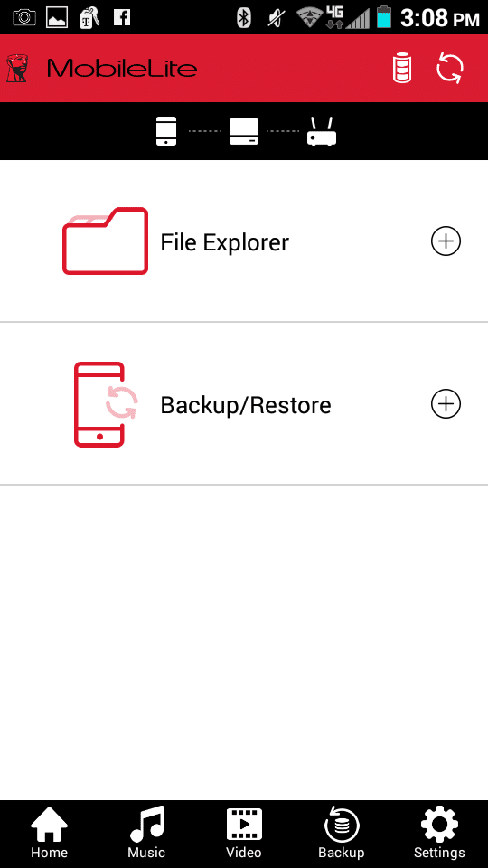Refresh using the sync arrows icon

point(450,69)
